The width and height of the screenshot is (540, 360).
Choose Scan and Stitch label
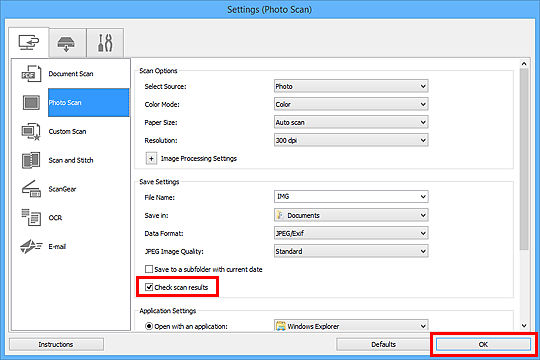[x=71, y=160]
